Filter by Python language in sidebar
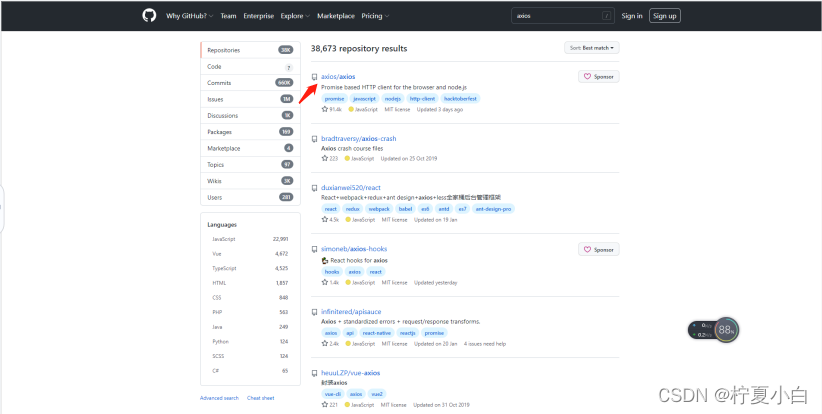 point(250,342)
